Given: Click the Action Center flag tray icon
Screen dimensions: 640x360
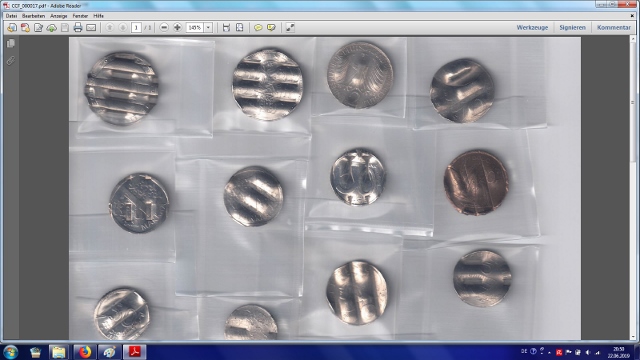Looking at the screenshot, I should [x=568, y=352].
